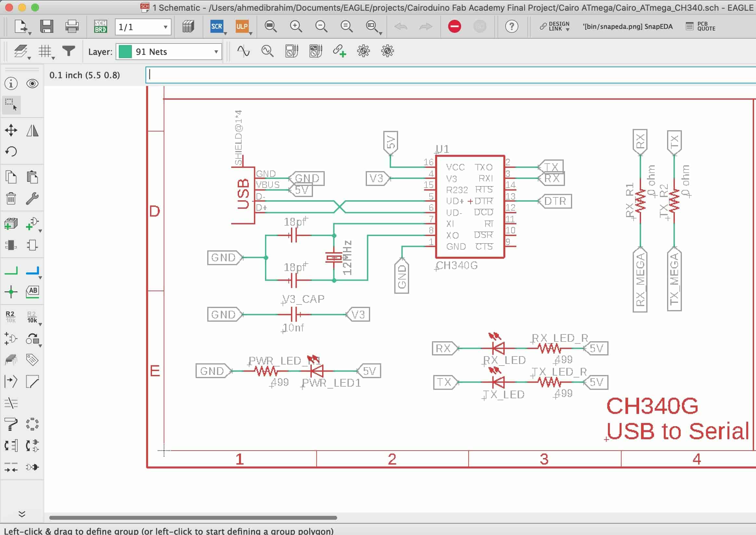The image size is (756, 535).
Task: Select the Change wrench tool
Action: [x=32, y=198]
